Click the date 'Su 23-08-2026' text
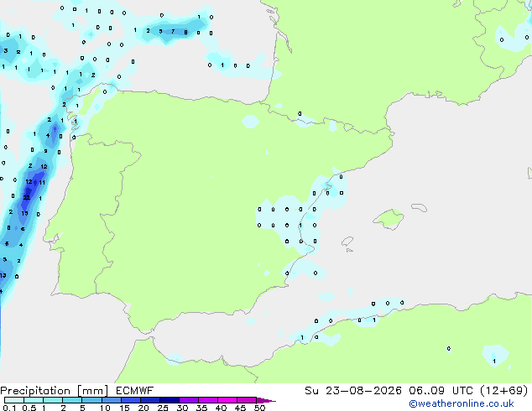532x411 pixels. [353, 391]
